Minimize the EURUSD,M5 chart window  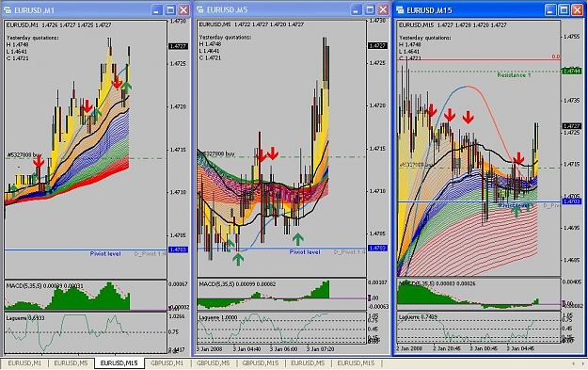(x=357, y=9)
